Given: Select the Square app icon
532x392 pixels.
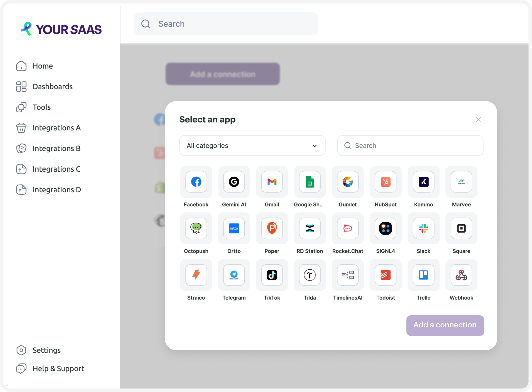Looking at the screenshot, I should (461, 228).
